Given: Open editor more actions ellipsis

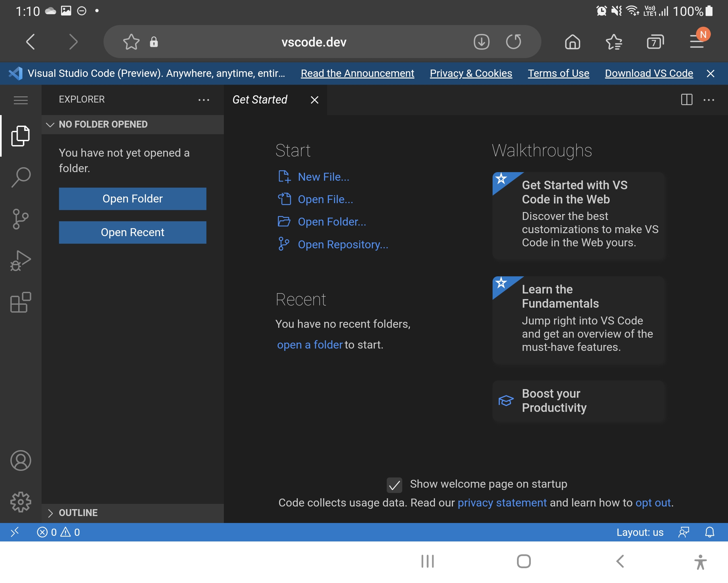Looking at the screenshot, I should [x=709, y=100].
